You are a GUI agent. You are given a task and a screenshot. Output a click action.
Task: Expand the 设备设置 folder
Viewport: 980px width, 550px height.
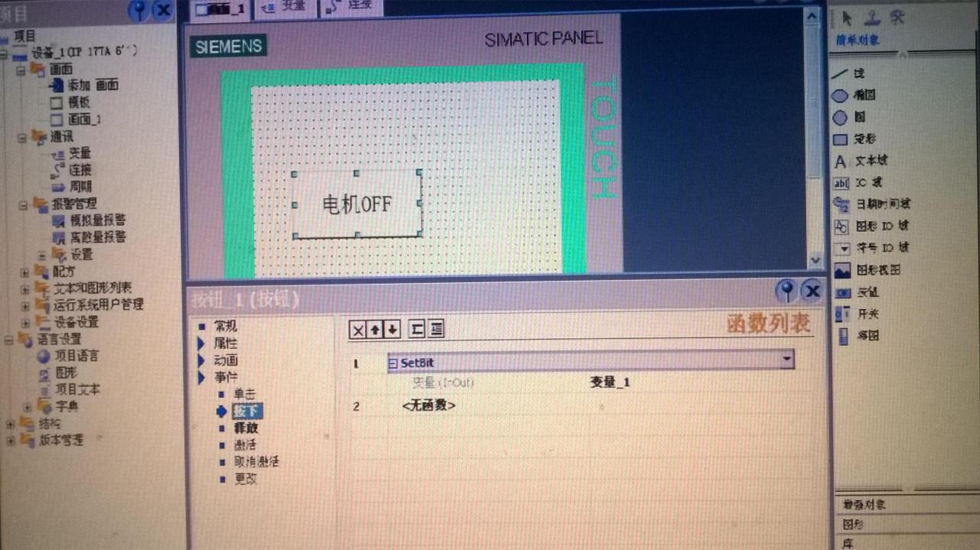pyautogui.click(x=26, y=322)
